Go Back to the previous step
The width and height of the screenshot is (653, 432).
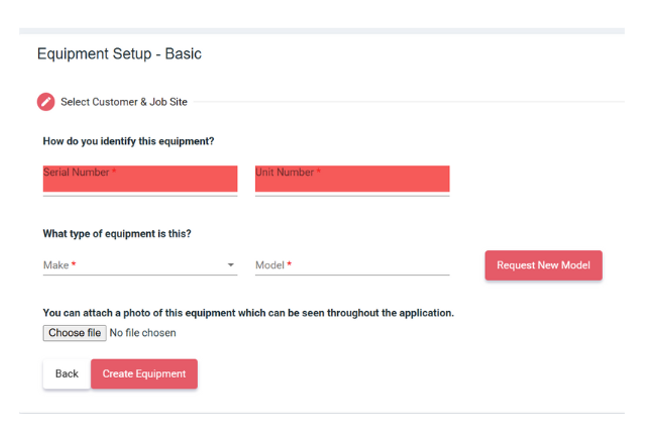coord(67,374)
